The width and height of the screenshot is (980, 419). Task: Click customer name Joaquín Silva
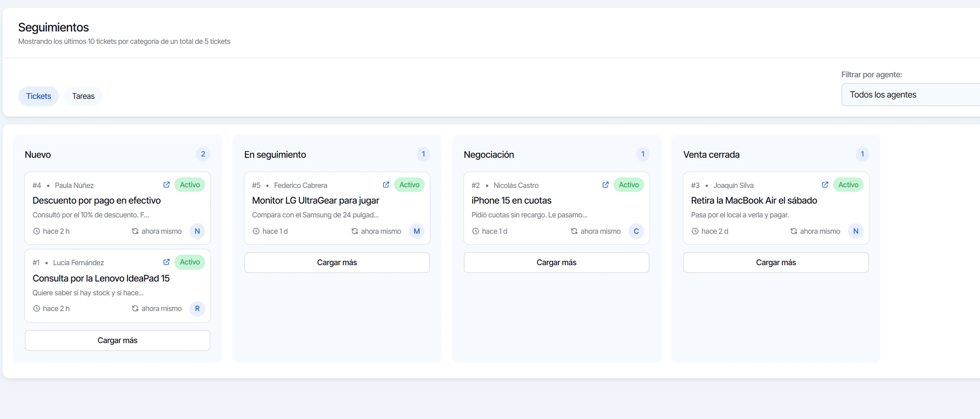[733, 185]
